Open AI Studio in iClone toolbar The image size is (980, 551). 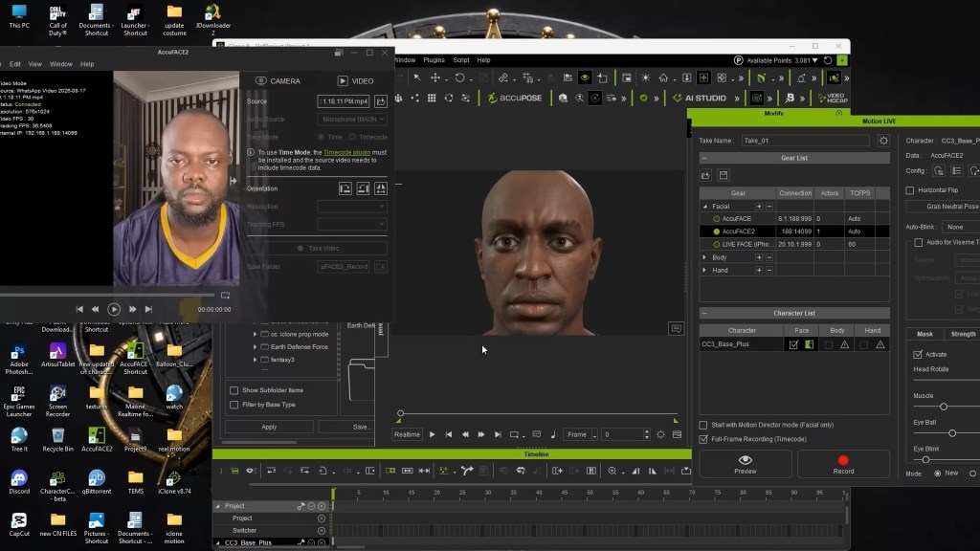coord(700,99)
